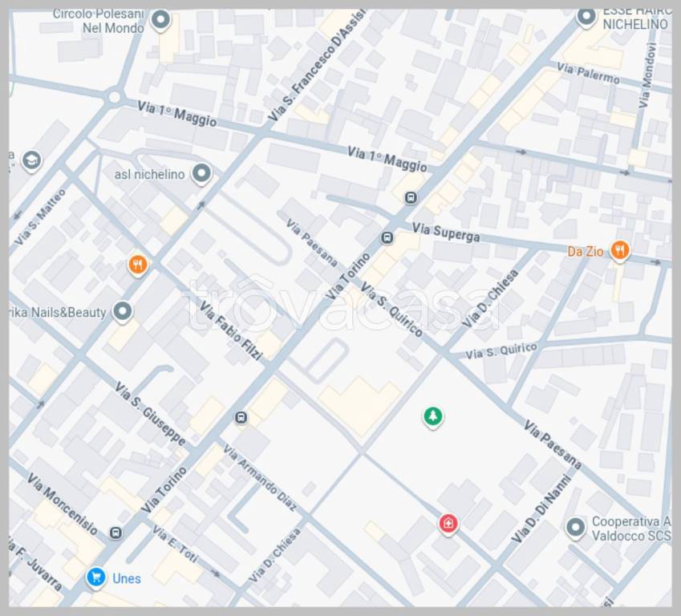
Task: Click the green park tree marker
Action: tap(433, 416)
